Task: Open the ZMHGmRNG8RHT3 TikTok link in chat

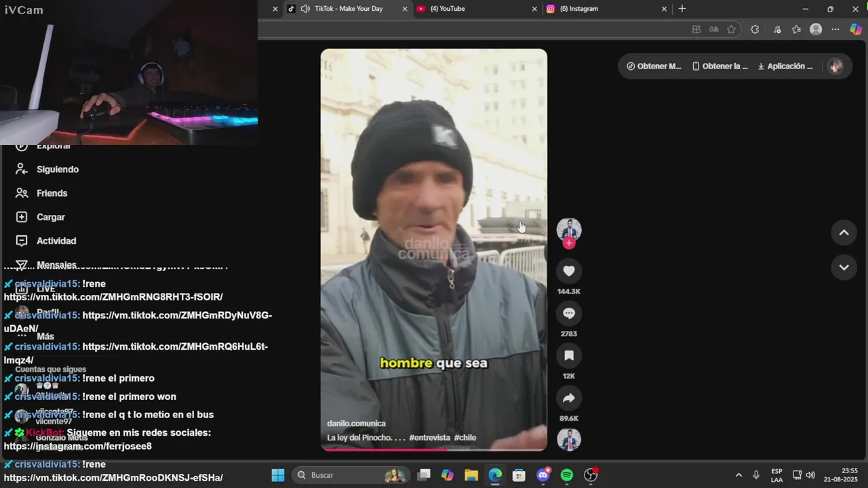Action: (113, 297)
